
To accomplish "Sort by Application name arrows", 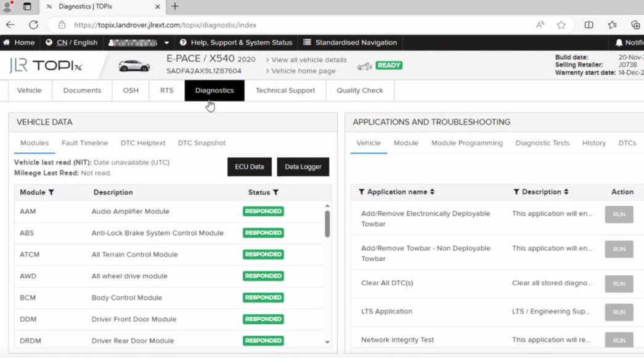I will 432,192.
